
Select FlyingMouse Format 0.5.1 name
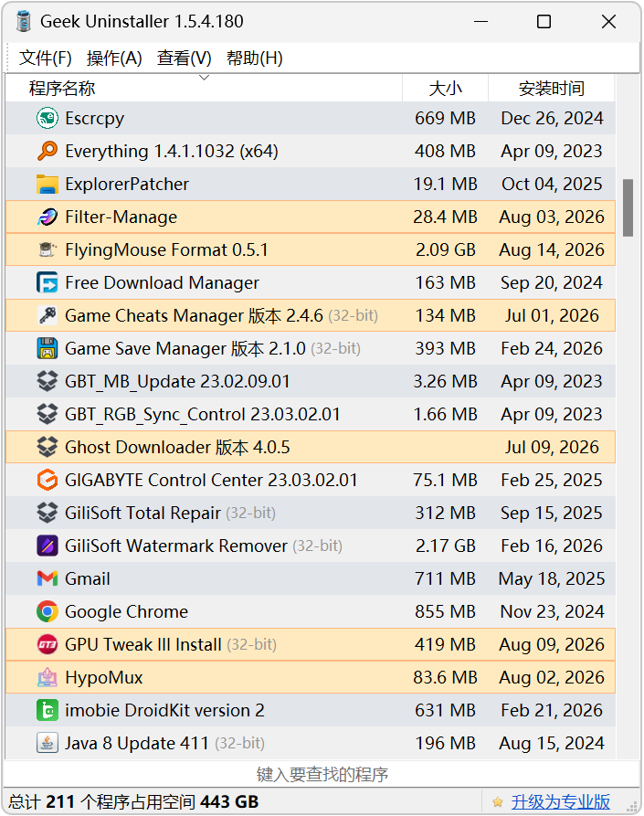coord(166,249)
